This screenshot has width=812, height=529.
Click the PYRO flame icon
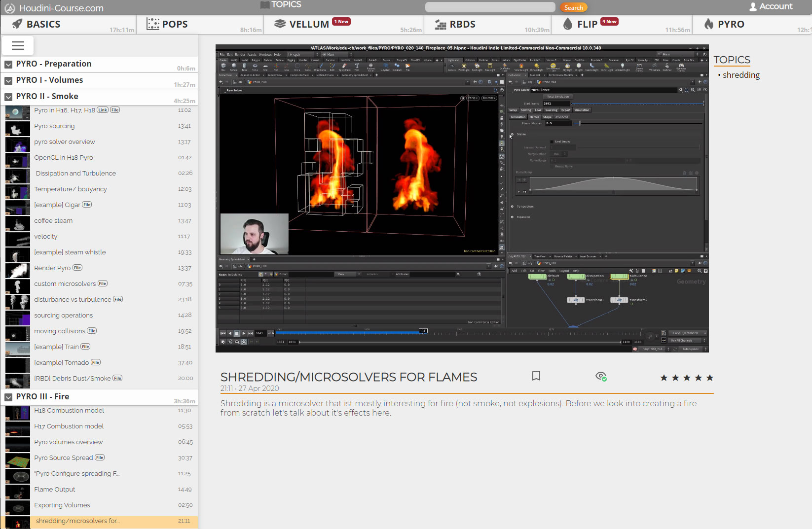coord(709,24)
